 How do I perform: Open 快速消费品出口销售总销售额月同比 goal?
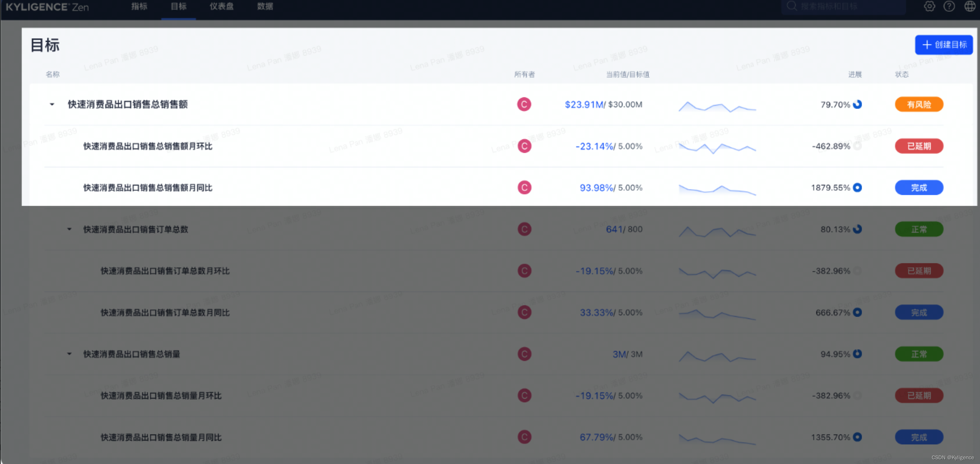coord(148,188)
